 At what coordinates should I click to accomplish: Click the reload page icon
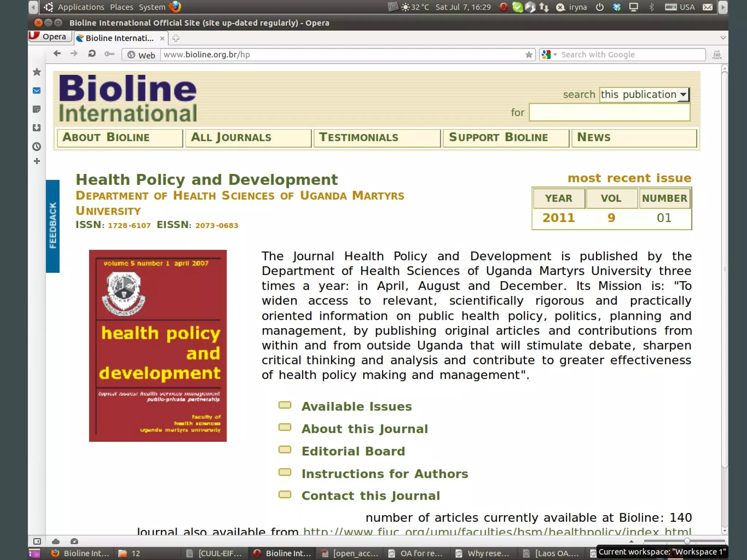click(92, 54)
